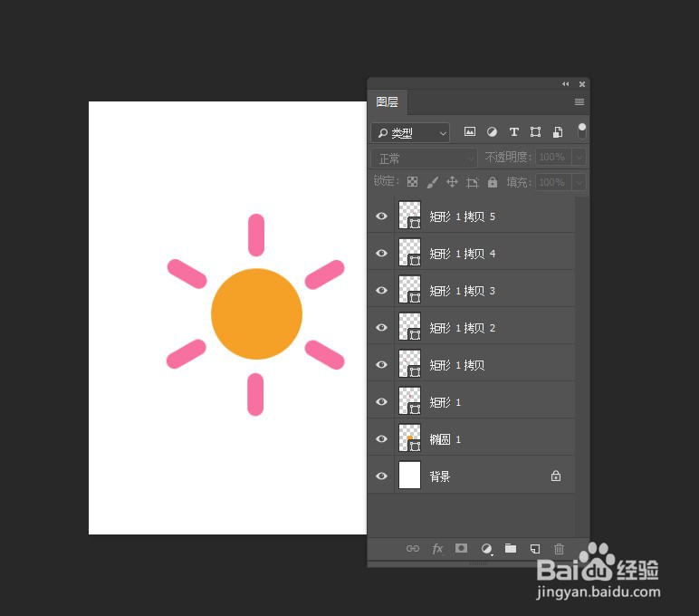699x616 pixels.
Task: Toggle the layer filtering on/off switch
Action: [x=582, y=131]
